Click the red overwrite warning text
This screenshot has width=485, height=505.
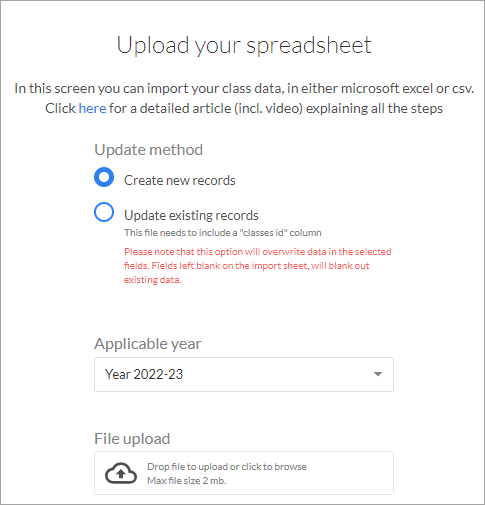click(257, 266)
